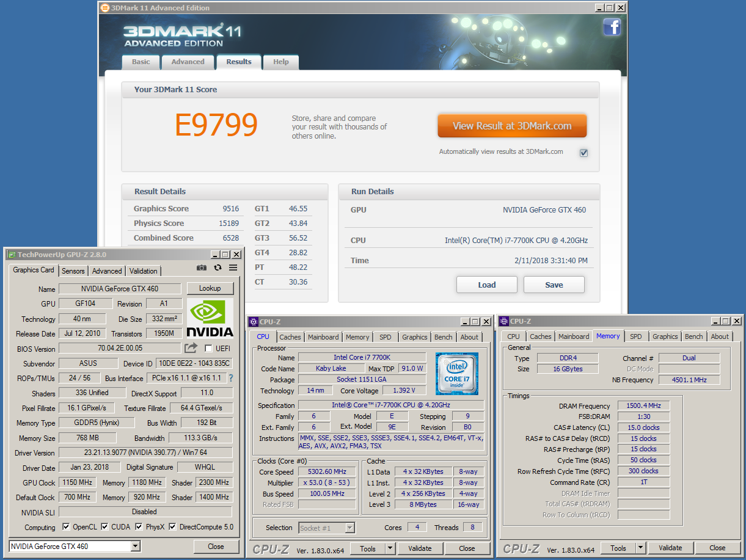Viewport: 746px width, 560px height.
Task: Open the About tab in right CPU-Z window
Action: [720, 336]
